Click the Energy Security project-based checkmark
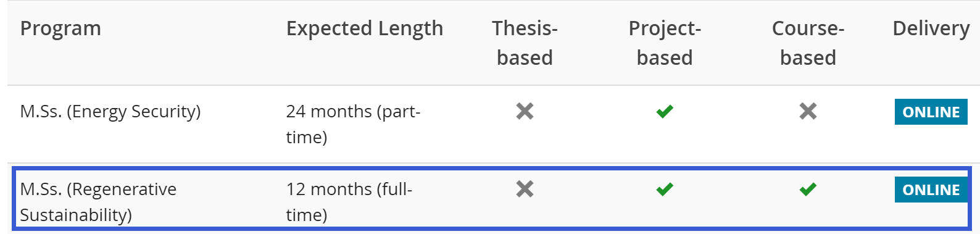This screenshot has height=234, width=980. [665, 111]
